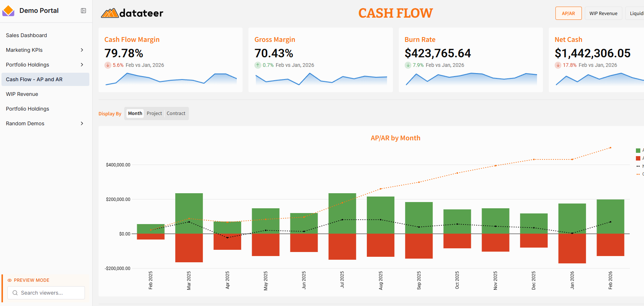This screenshot has width=644, height=306.
Task: Open WIP Revenue in the sidebar
Action: click(x=22, y=94)
